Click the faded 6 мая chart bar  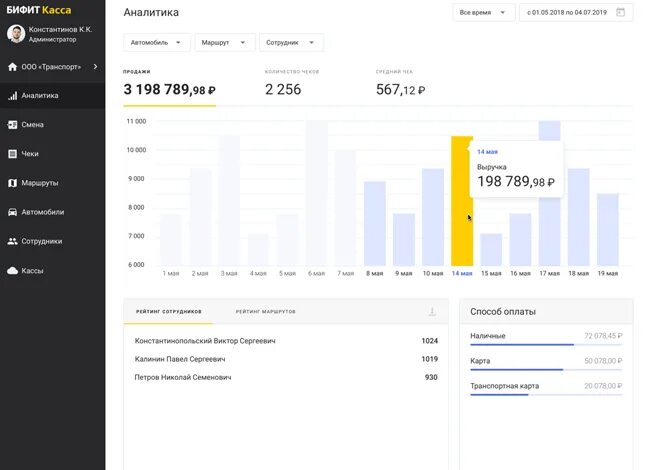317,193
